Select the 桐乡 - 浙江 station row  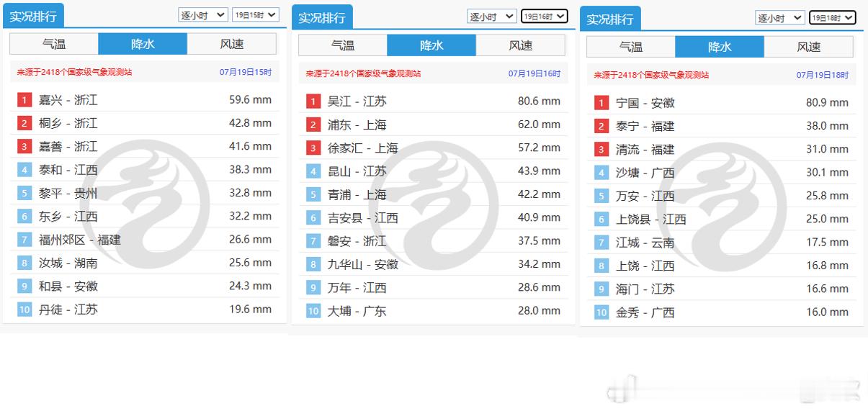tap(145, 123)
